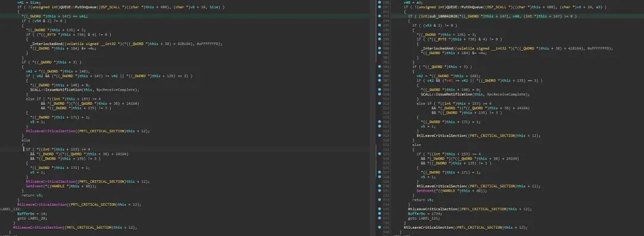This screenshot has height=236, width=644.
Task: Click breakpoint marker on right pane _InterlockedAnd line
Action: point(379,48)
